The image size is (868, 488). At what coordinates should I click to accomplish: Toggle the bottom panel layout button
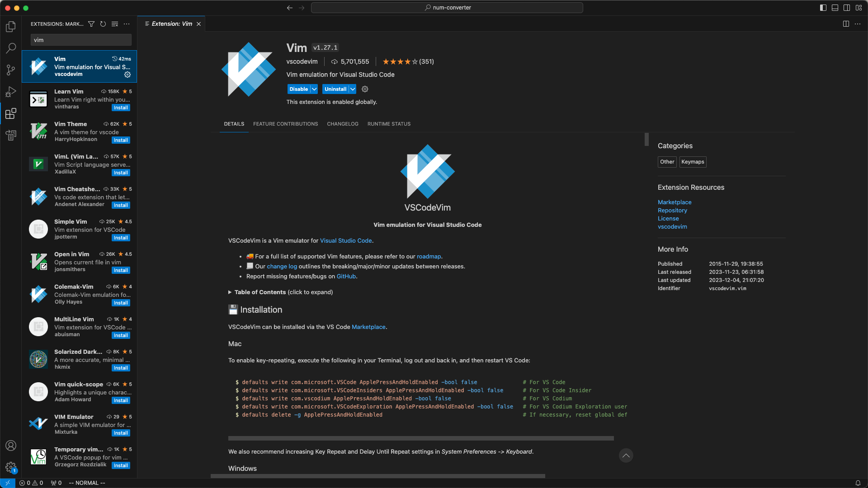[835, 8]
